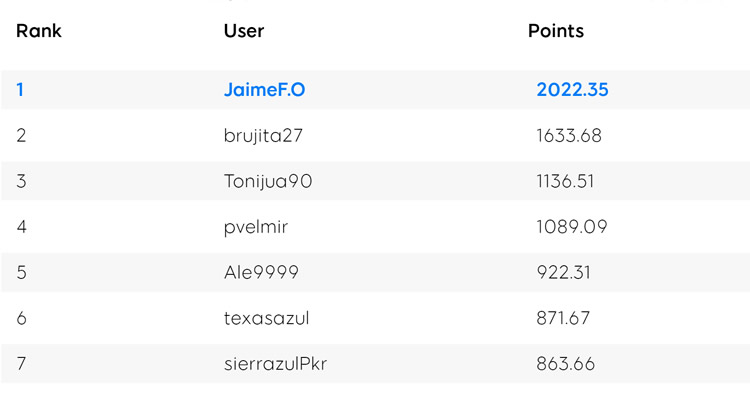The image size is (750, 400).
Task: Select the brujita27 username
Action: click(263, 136)
